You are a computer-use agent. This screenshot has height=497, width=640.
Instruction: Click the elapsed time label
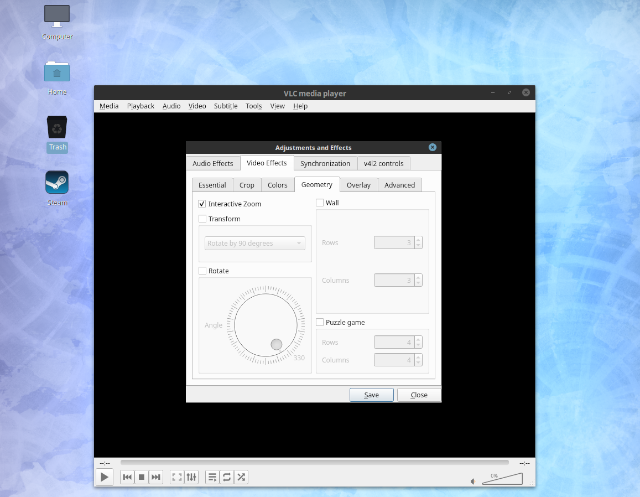[x=105, y=463]
